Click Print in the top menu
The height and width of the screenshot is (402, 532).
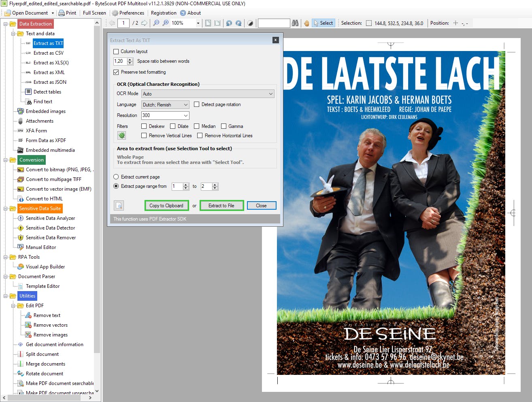(x=67, y=13)
